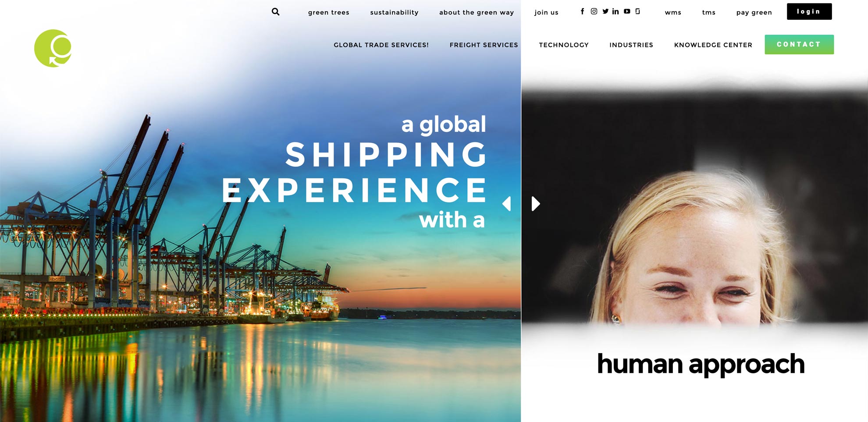Advance slider with right arrow
The width and height of the screenshot is (868, 422).
(x=536, y=204)
